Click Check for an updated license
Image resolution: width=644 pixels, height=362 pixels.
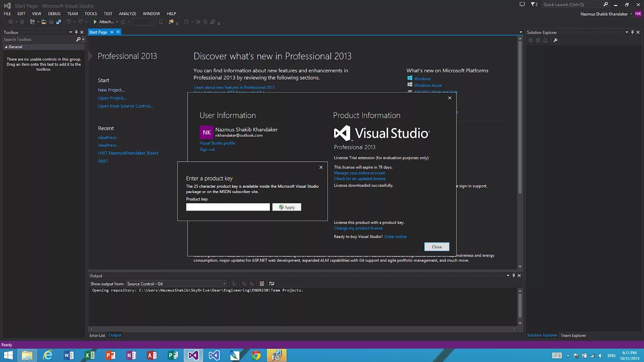point(359,179)
